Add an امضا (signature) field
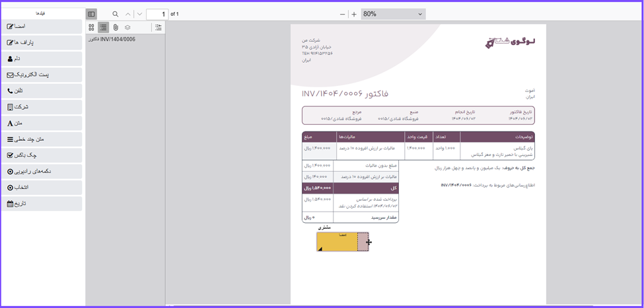This screenshot has height=308, width=644. pyautogui.click(x=42, y=26)
